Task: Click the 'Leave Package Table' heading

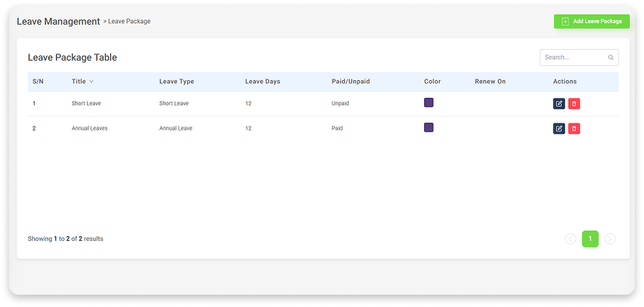Action: point(72,58)
